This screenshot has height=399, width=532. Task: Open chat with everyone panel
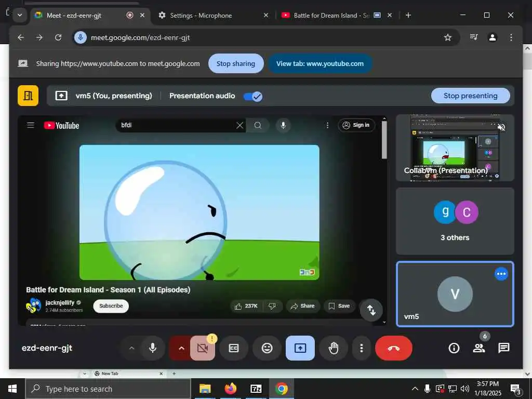504,348
